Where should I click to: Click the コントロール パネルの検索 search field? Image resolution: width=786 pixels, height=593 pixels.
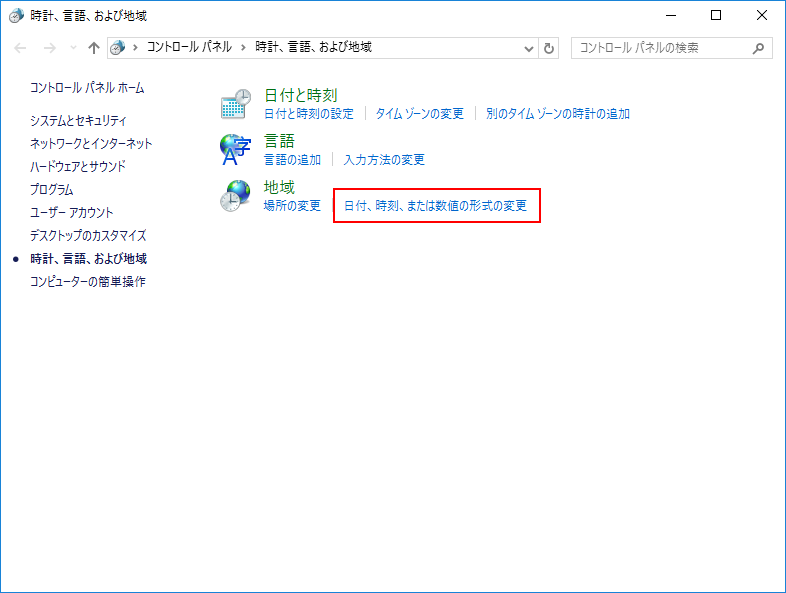pos(660,48)
